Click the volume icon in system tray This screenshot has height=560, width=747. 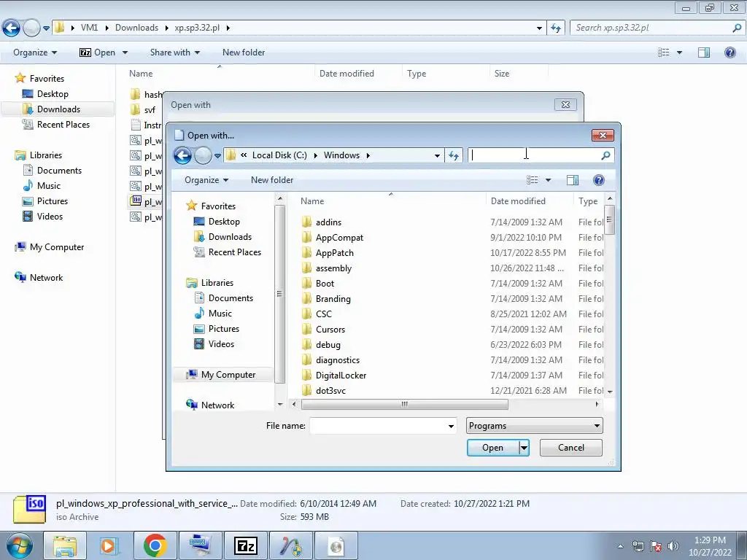click(673, 546)
